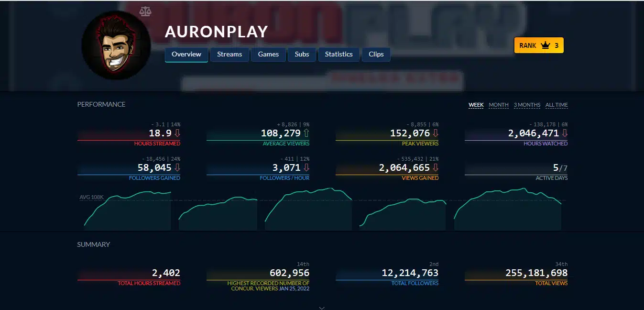Image resolution: width=644 pixels, height=310 pixels.
Task: Click the RANK 3 badge
Action: 539,45
